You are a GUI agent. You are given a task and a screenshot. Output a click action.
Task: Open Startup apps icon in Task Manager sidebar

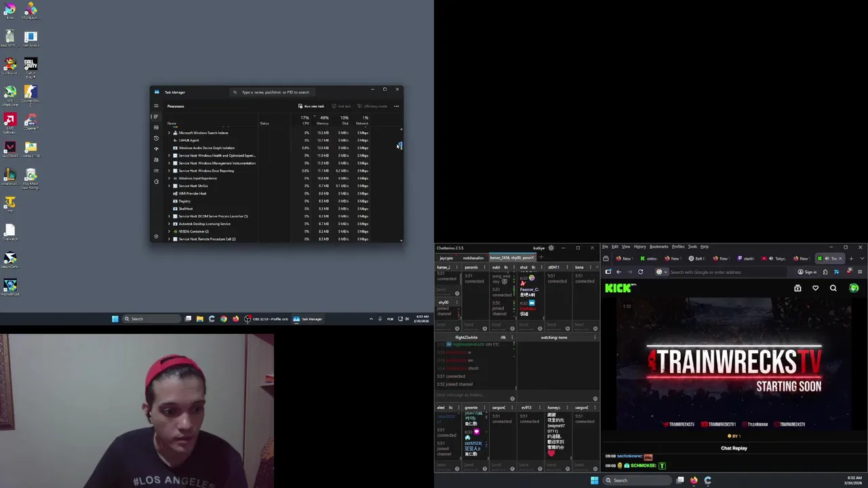(156, 149)
